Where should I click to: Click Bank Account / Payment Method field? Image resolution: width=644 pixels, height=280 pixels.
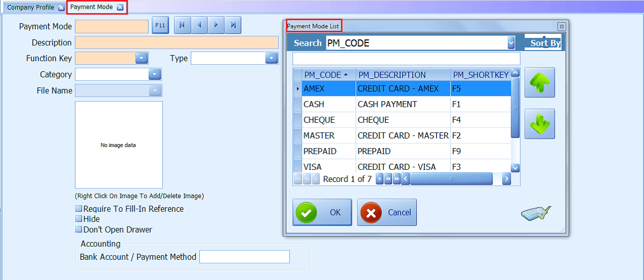(x=245, y=257)
